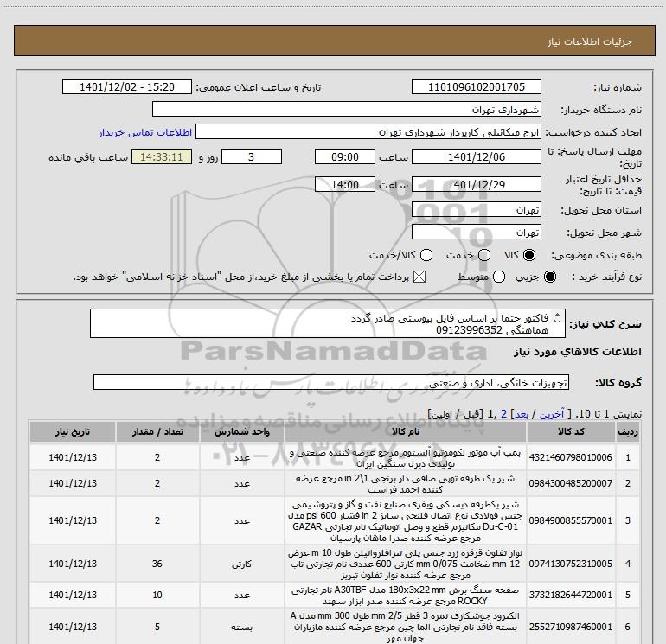
Task: Select the جزیی purchase type radio
Action: [x=550, y=277]
